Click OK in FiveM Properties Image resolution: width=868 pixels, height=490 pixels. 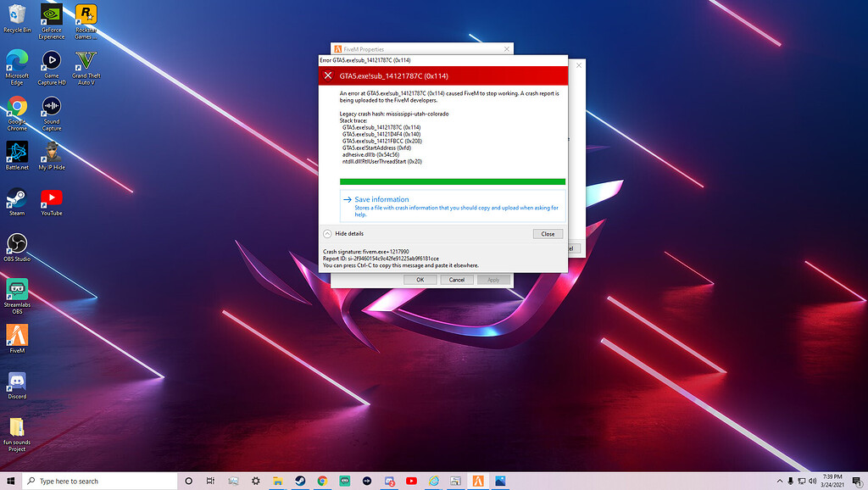(x=420, y=280)
